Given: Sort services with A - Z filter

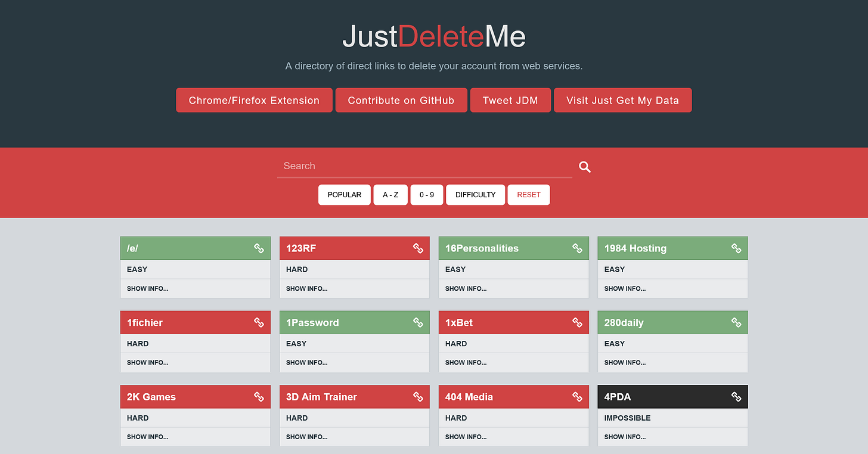Looking at the screenshot, I should click(390, 195).
